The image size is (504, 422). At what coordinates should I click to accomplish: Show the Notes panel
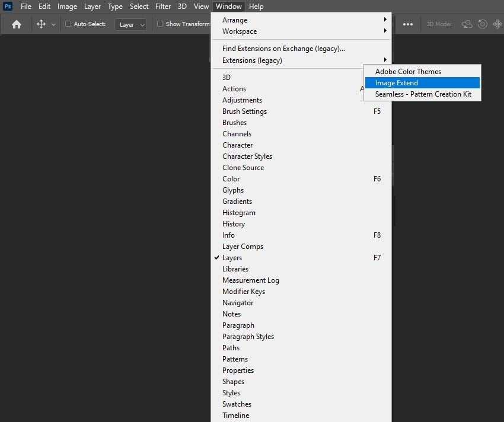click(x=301, y=314)
